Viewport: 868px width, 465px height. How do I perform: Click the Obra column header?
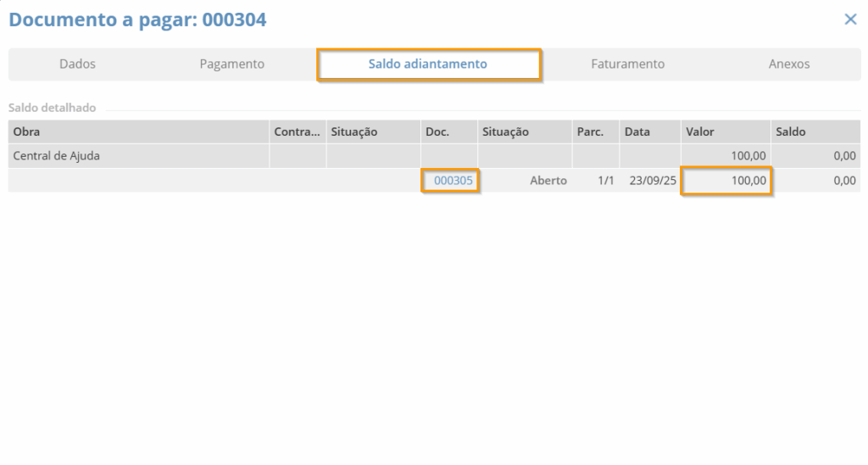27,132
